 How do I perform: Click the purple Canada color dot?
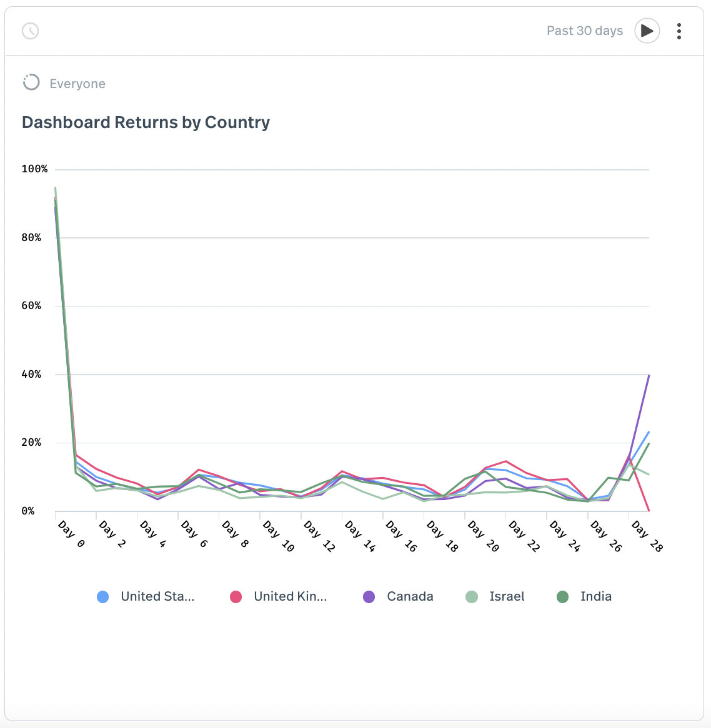[x=369, y=597]
